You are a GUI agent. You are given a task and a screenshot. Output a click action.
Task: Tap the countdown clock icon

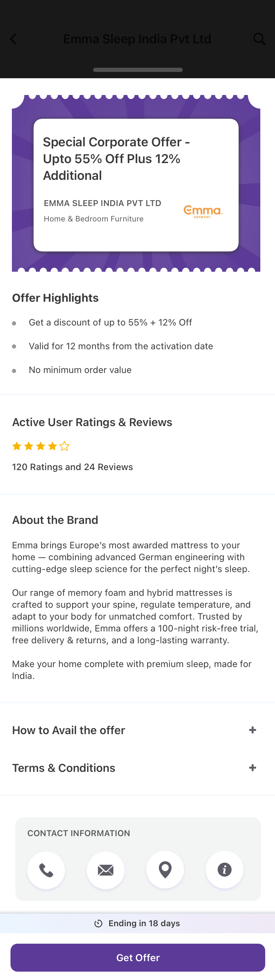[98, 923]
